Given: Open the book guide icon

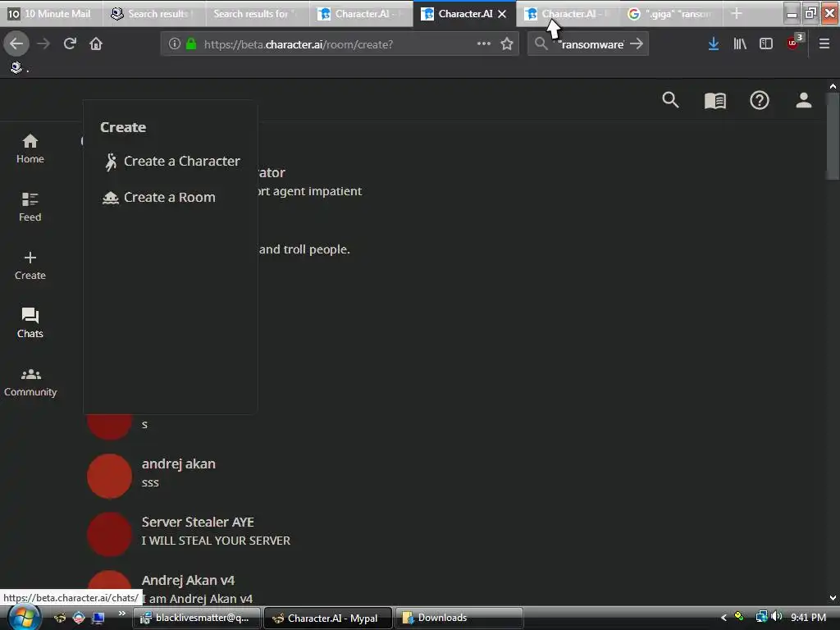Looking at the screenshot, I should point(714,100).
